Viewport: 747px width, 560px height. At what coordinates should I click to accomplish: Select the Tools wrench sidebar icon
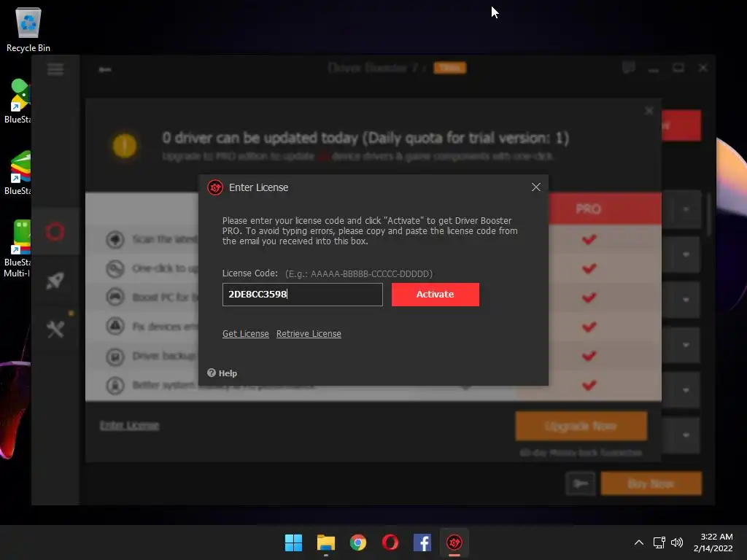tap(55, 329)
